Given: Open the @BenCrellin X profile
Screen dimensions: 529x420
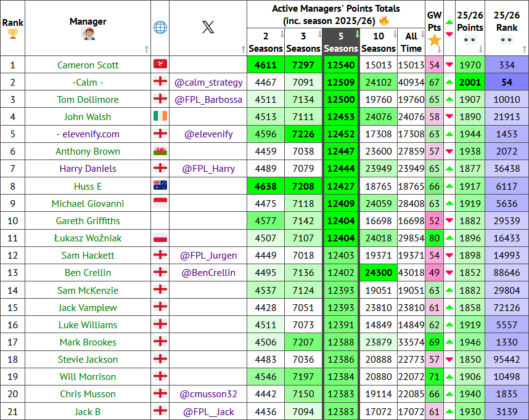Looking at the screenshot, I should [x=208, y=273].
